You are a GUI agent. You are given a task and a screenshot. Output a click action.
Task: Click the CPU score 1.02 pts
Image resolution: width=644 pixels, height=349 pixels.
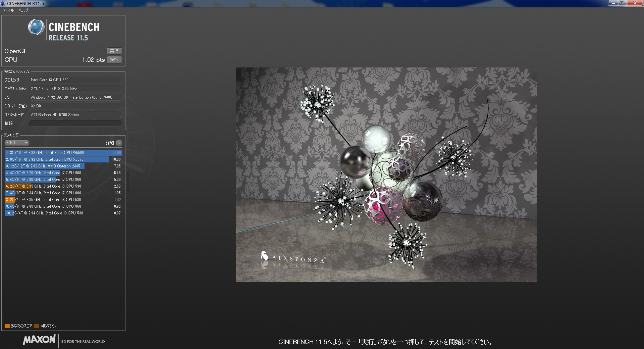pos(94,60)
